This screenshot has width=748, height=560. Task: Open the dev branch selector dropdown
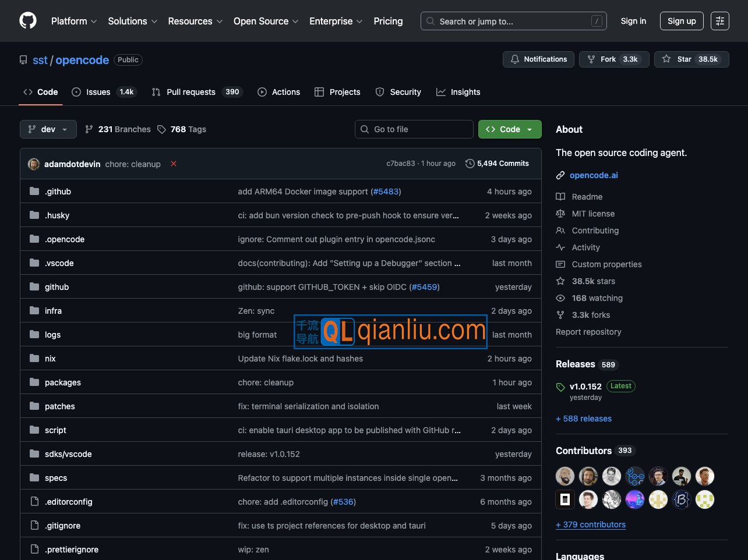48,129
